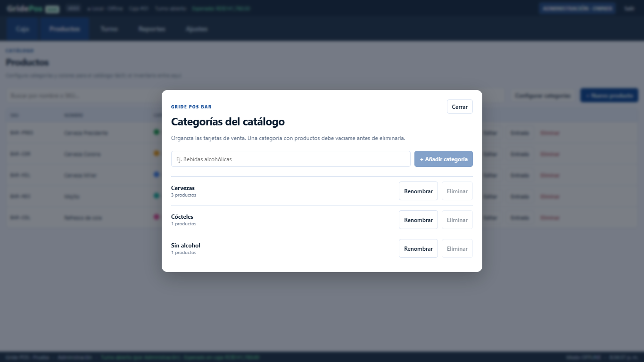Rename the Sin alcohol category

(418, 248)
